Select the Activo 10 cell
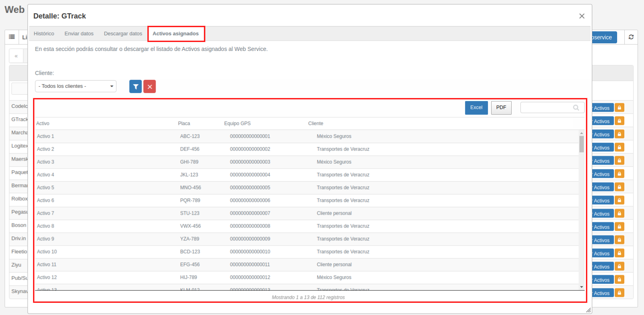 [x=47, y=252]
